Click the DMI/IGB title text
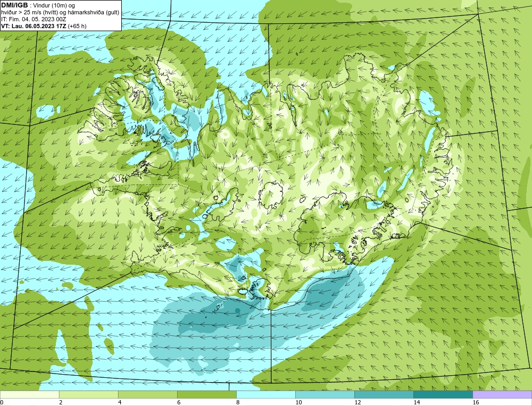 (x=14, y=5)
